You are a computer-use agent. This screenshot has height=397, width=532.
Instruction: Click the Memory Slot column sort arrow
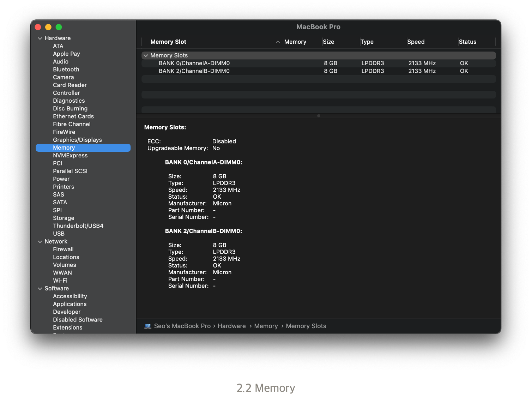[x=278, y=42]
